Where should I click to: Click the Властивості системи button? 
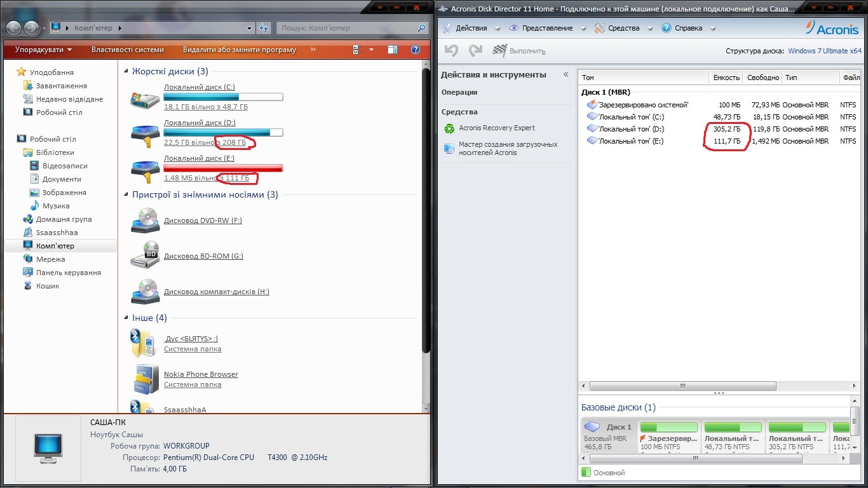[127, 50]
